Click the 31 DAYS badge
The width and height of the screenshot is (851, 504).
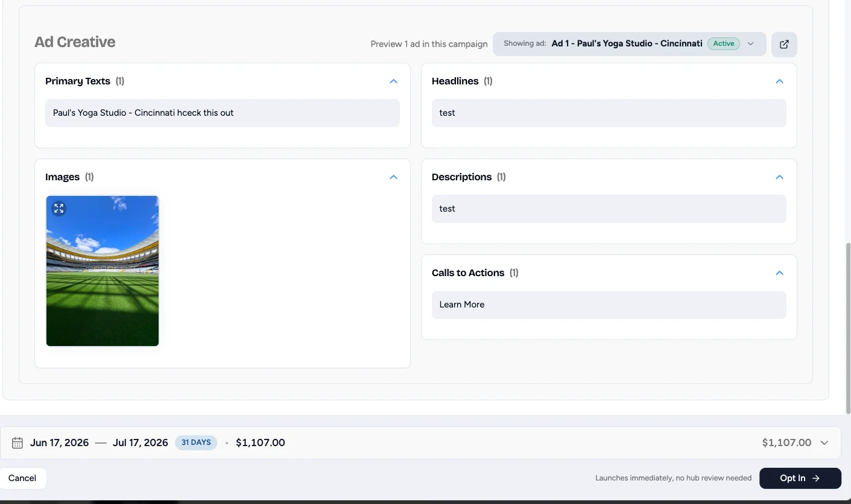[x=196, y=443]
